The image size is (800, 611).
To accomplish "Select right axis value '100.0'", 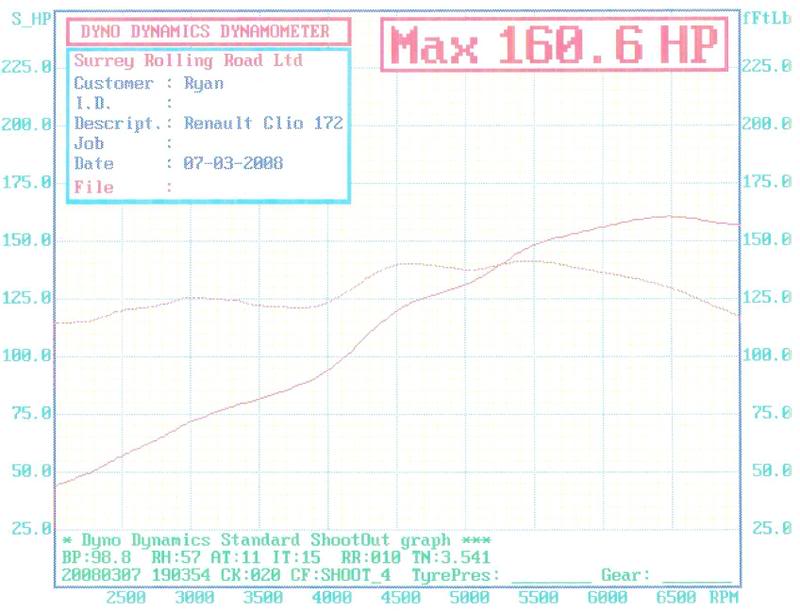I will click(767, 354).
